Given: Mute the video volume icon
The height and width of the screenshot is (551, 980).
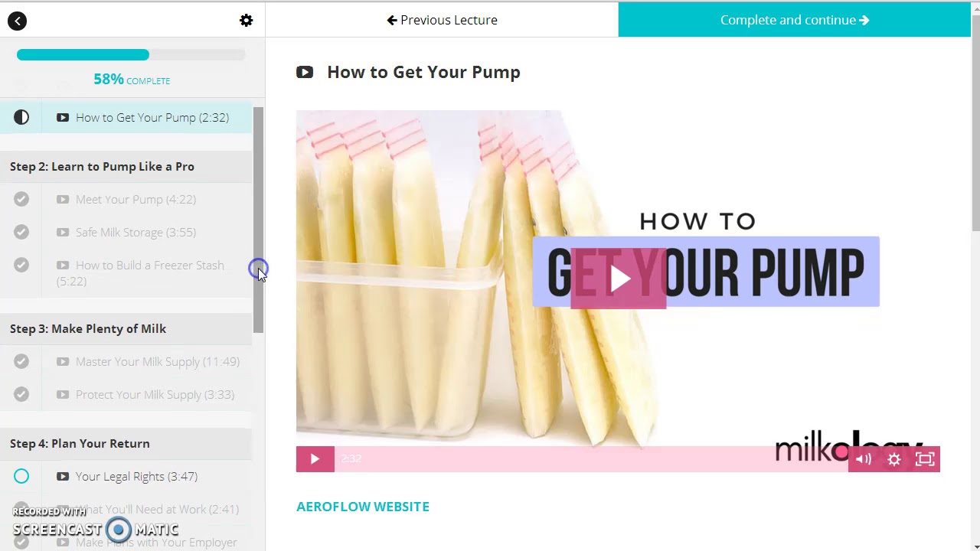Looking at the screenshot, I should coord(864,459).
